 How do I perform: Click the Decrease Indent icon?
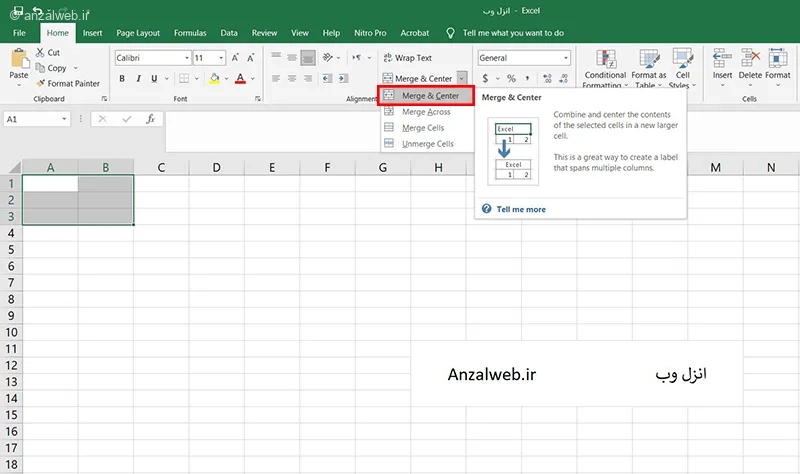(328, 79)
